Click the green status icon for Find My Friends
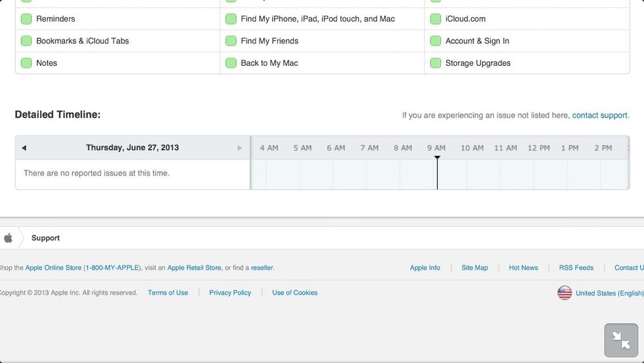This screenshot has width=644, height=363. tap(231, 41)
